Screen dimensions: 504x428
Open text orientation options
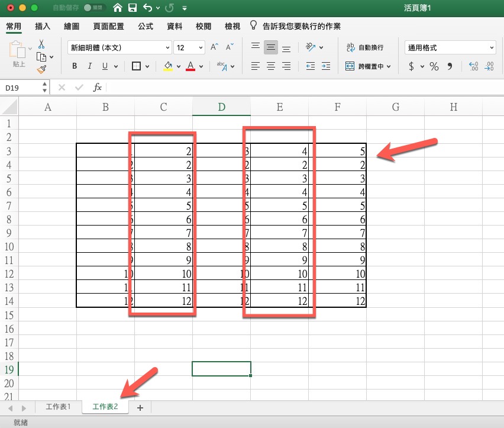[x=311, y=47]
